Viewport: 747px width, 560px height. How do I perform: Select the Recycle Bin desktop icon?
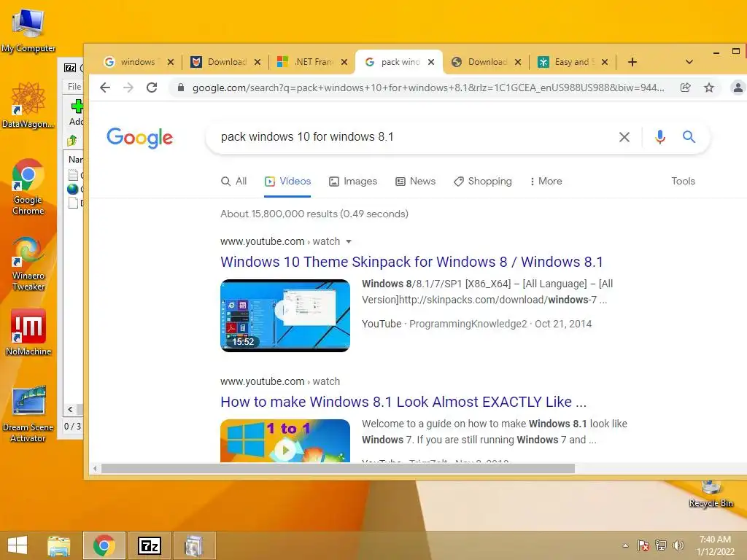coord(711,494)
